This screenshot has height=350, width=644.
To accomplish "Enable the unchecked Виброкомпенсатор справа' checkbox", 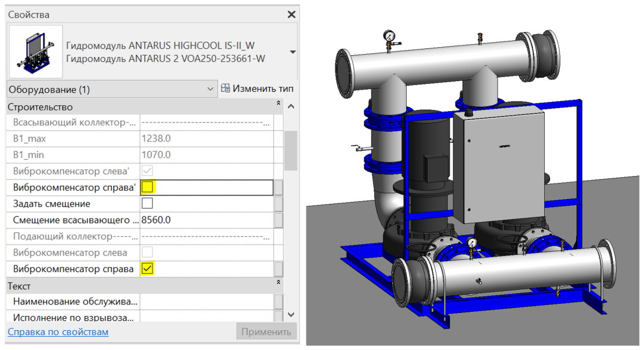I will 147,187.
